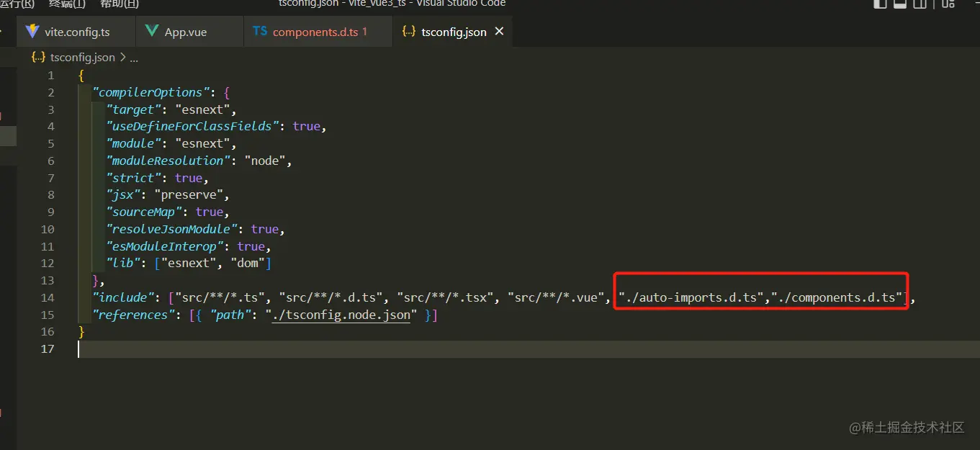The image size is (980, 450).
Task: Click the true value of resolveJsonModule
Action: coord(265,229)
